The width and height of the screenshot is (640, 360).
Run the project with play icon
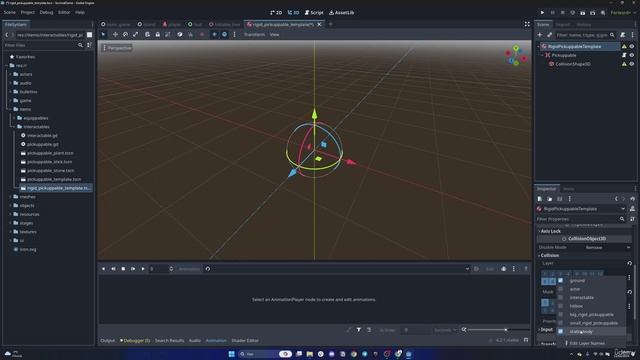542,13
